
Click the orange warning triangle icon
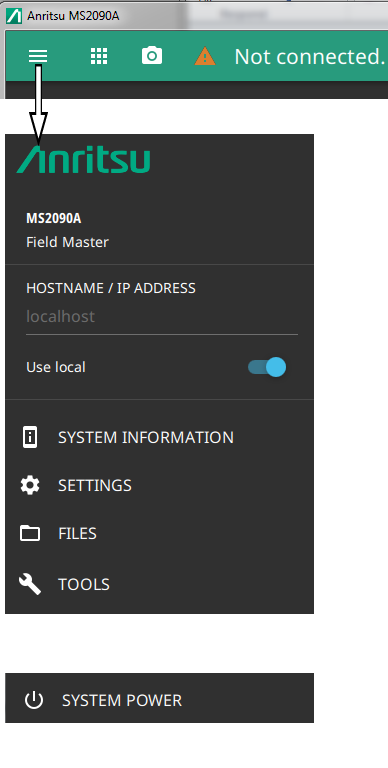[205, 56]
